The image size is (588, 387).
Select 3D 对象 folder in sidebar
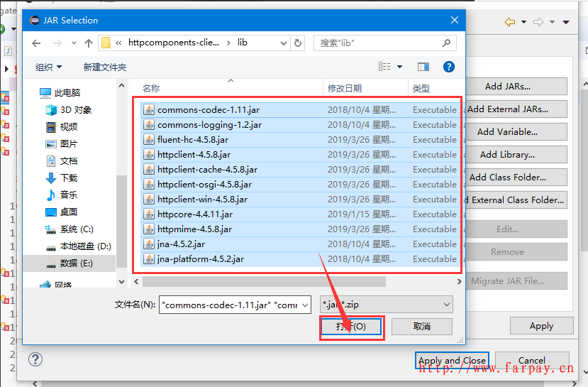click(76, 110)
